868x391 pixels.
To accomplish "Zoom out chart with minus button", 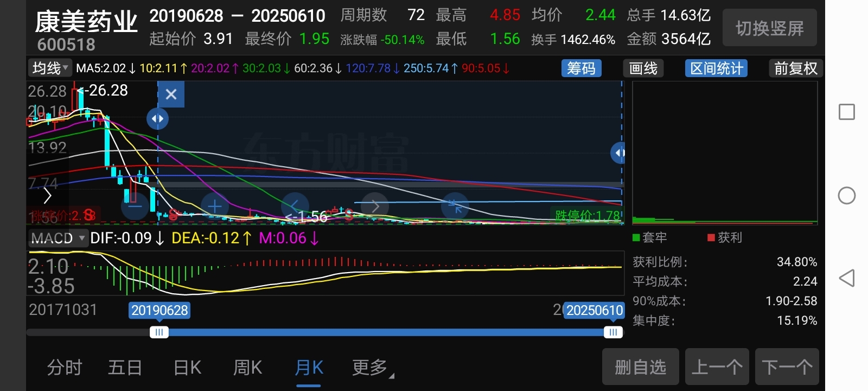I will [135, 206].
